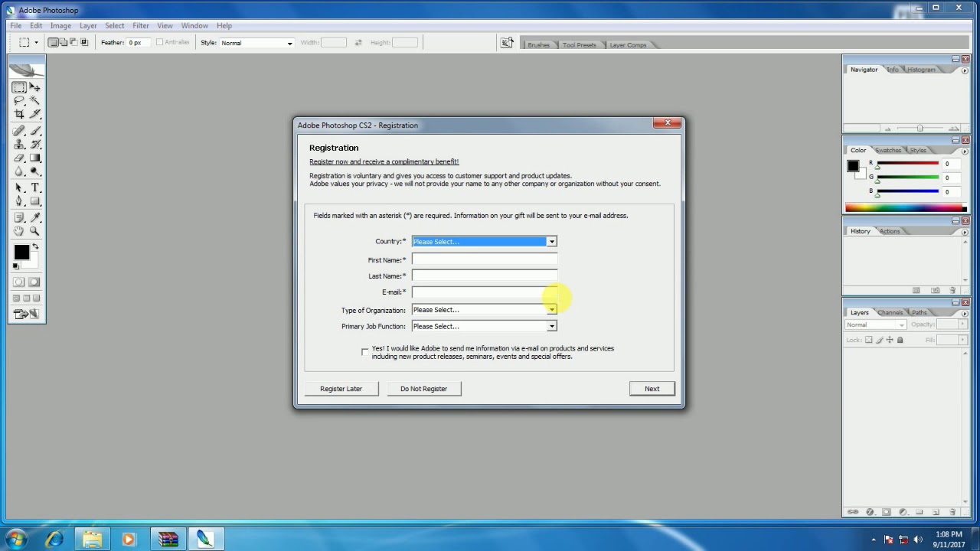Open the Image menu

click(60, 25)
